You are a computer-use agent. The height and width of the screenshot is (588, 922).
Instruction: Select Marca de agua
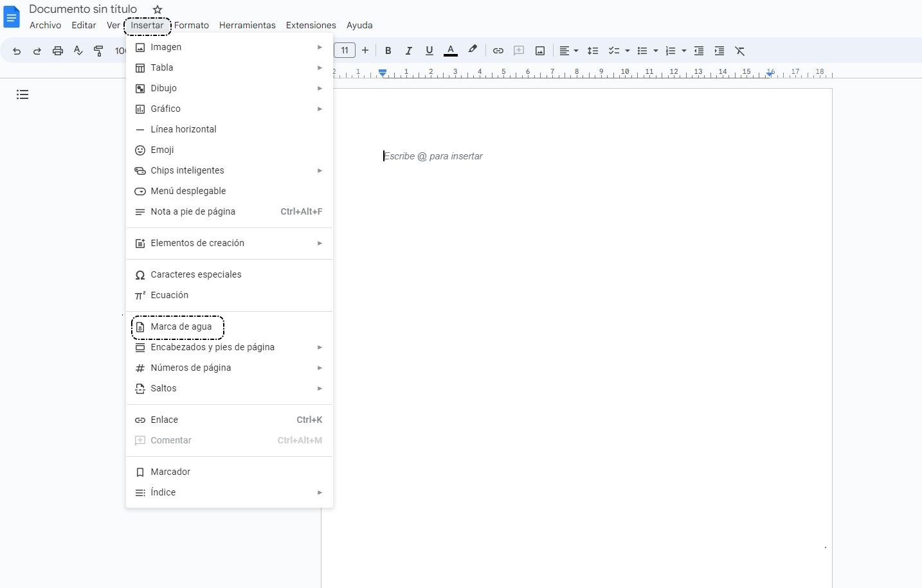(x=230, y=326)
